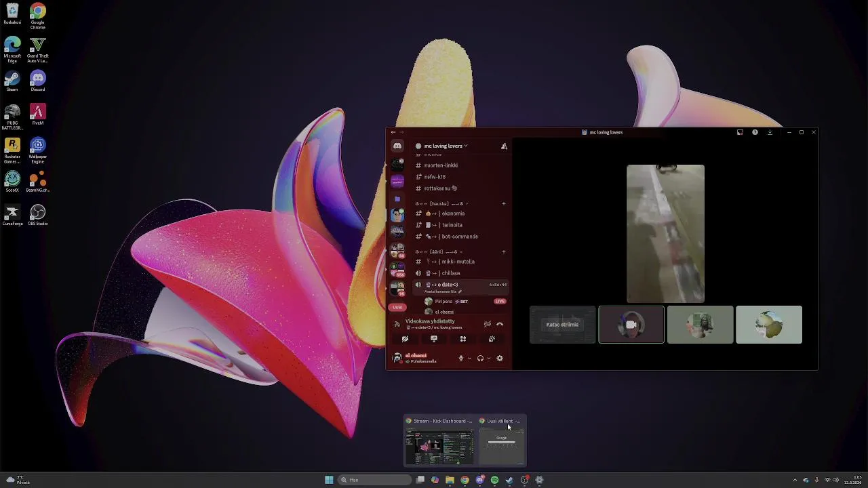Open connection signal info icon
The height and width of the screenshot is (488, 868).
[x=397, y=325]
